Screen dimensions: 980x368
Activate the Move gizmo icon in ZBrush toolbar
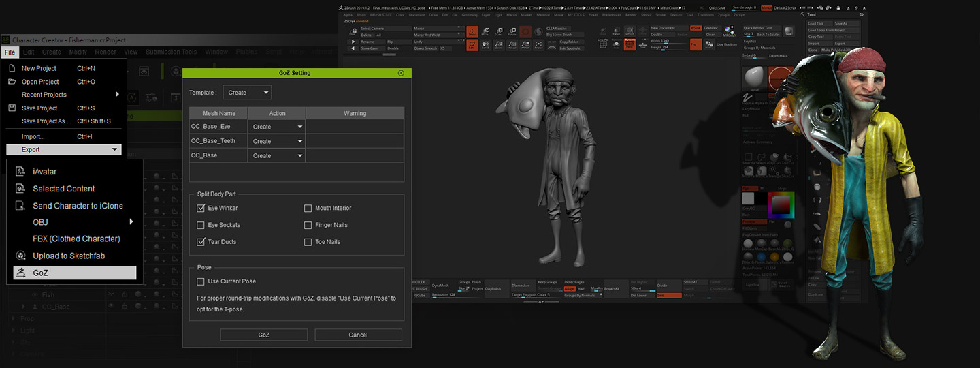pyautogui.click(x=485, y=32)
